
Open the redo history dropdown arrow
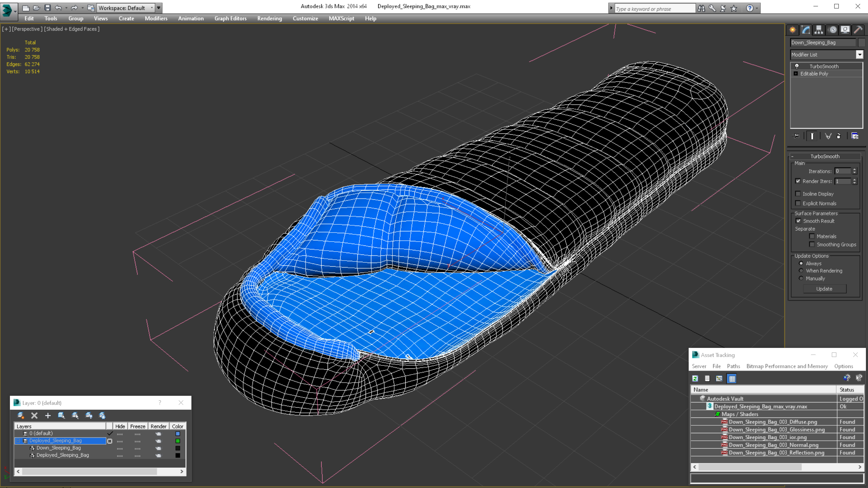tap(83, 8)
